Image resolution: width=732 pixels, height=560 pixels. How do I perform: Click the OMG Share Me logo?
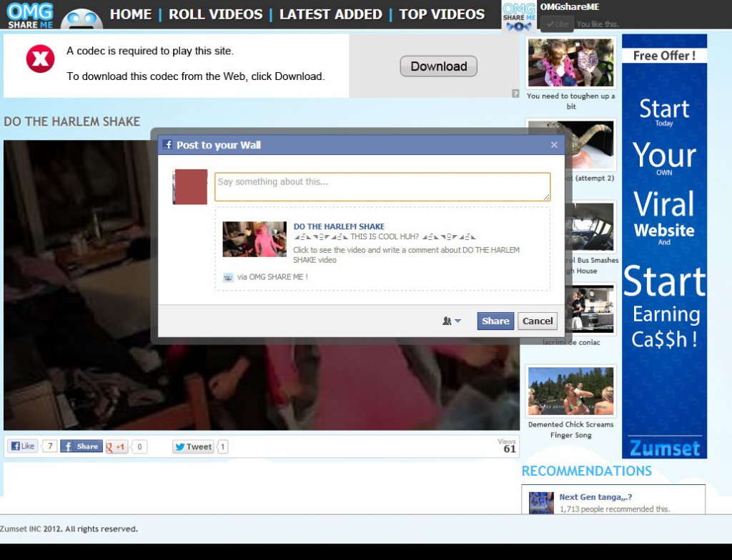coord(30,15)
